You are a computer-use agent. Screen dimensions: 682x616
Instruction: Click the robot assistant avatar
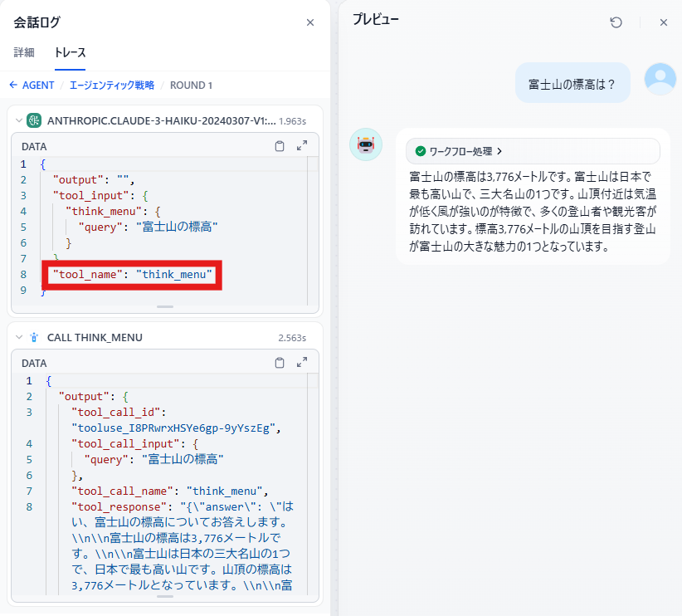point(366,144)
